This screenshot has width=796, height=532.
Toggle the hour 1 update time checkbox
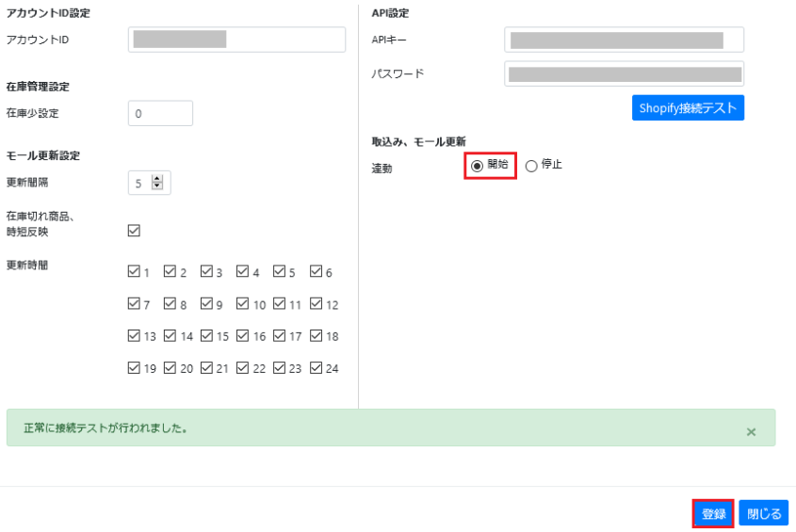134,271
